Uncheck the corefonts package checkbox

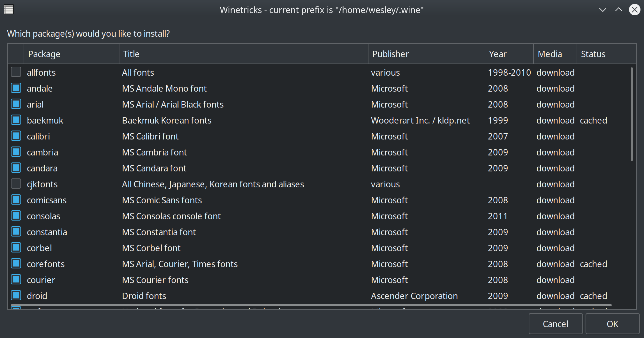(16, 264)
